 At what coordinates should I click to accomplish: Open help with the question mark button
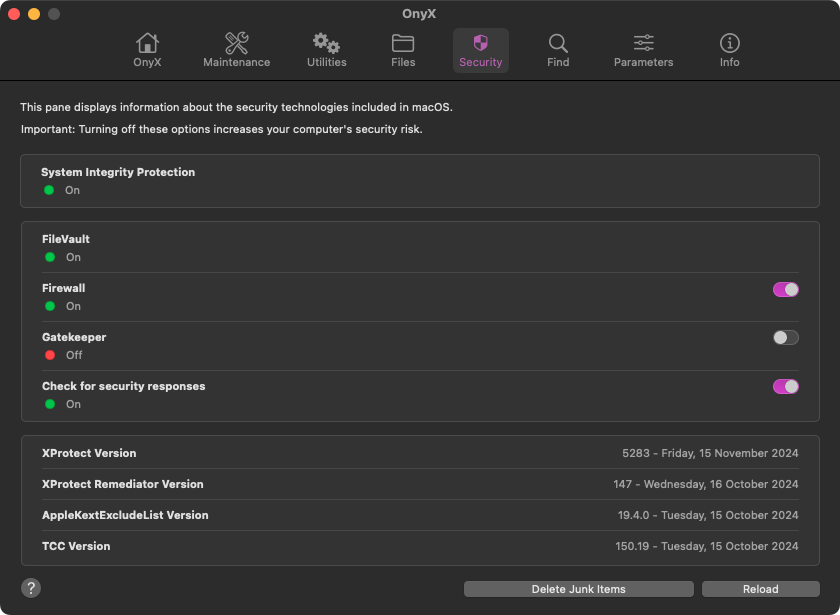[x=31, y=588]
